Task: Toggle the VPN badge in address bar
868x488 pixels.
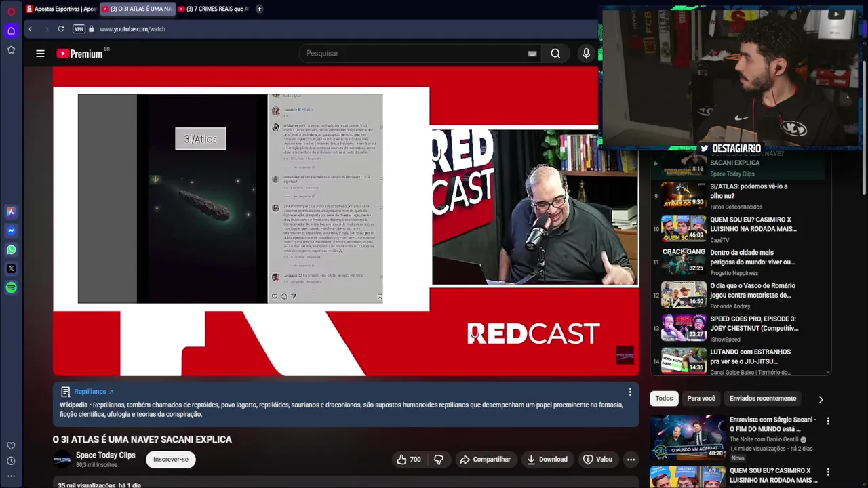Action: click(79, 29)
